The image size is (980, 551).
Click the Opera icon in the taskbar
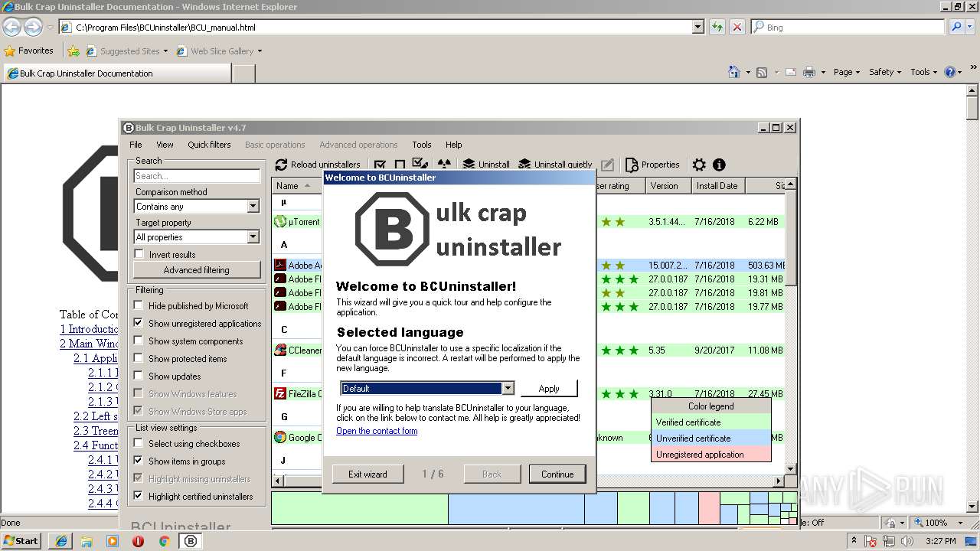138,541
